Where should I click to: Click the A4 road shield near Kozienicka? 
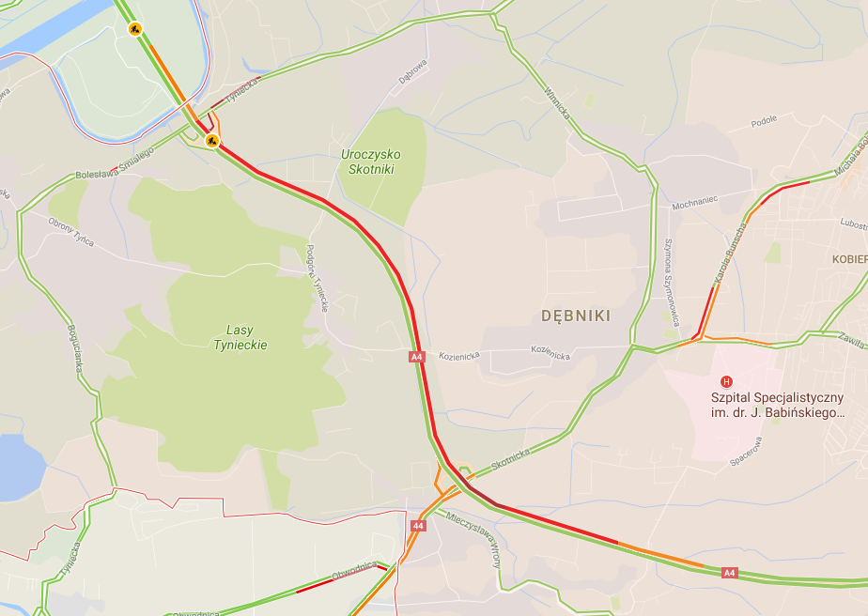[417, 357]
